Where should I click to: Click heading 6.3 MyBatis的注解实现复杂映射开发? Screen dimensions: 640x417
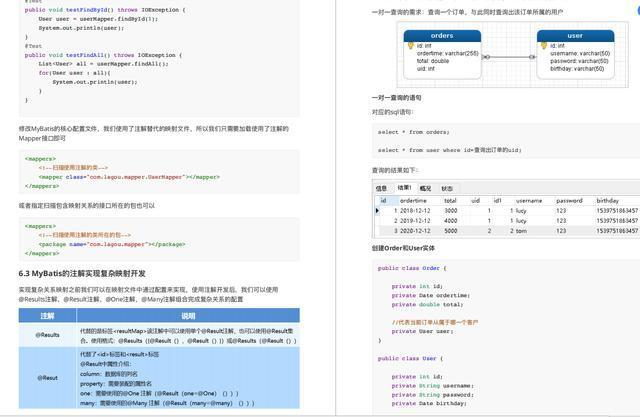tap(82, 273)
